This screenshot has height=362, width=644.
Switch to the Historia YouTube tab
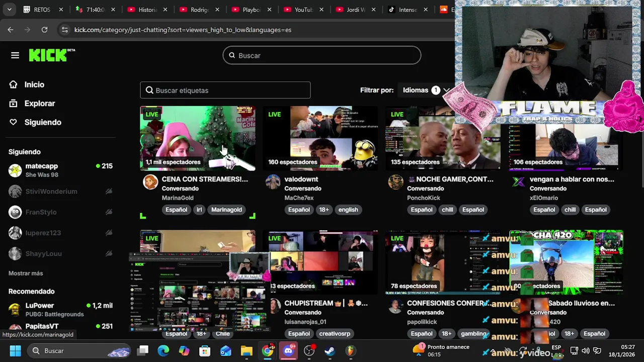coord(146,10)
